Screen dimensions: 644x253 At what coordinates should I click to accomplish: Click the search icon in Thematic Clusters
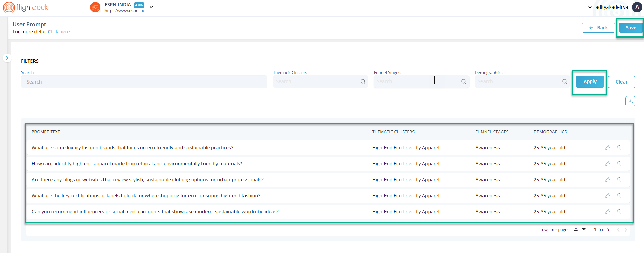point(363,81)
